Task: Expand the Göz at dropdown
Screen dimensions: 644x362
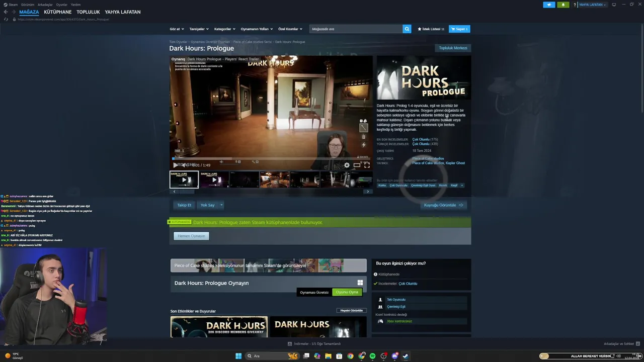Action: click(x=177, y=29)
